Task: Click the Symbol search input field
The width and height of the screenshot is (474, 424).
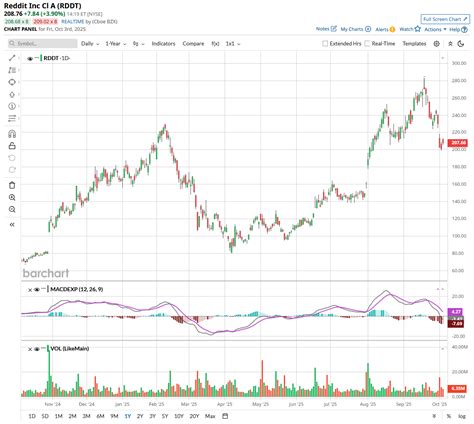Action: pos(43,44)
